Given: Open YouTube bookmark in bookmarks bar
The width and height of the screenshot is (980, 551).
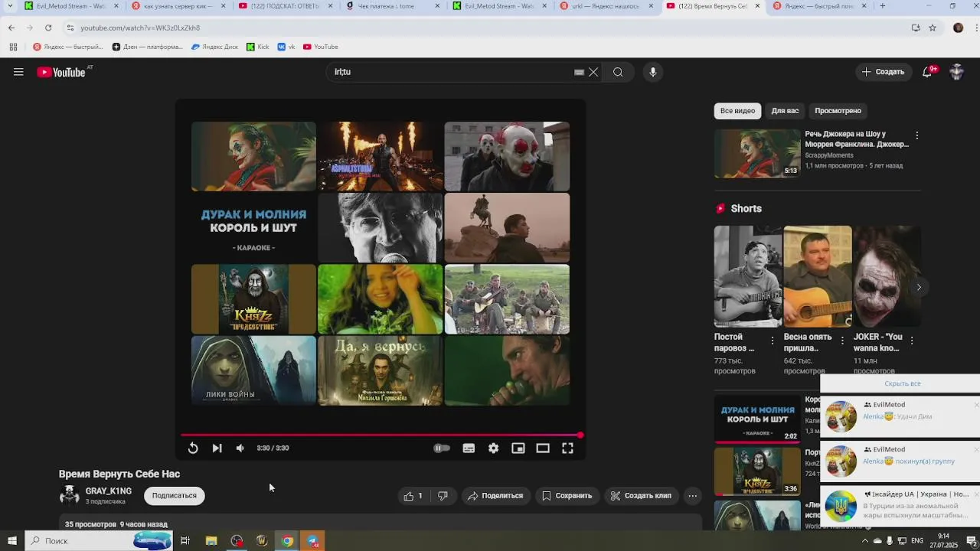Looking at the screenshot, I should tap(320, 47).
